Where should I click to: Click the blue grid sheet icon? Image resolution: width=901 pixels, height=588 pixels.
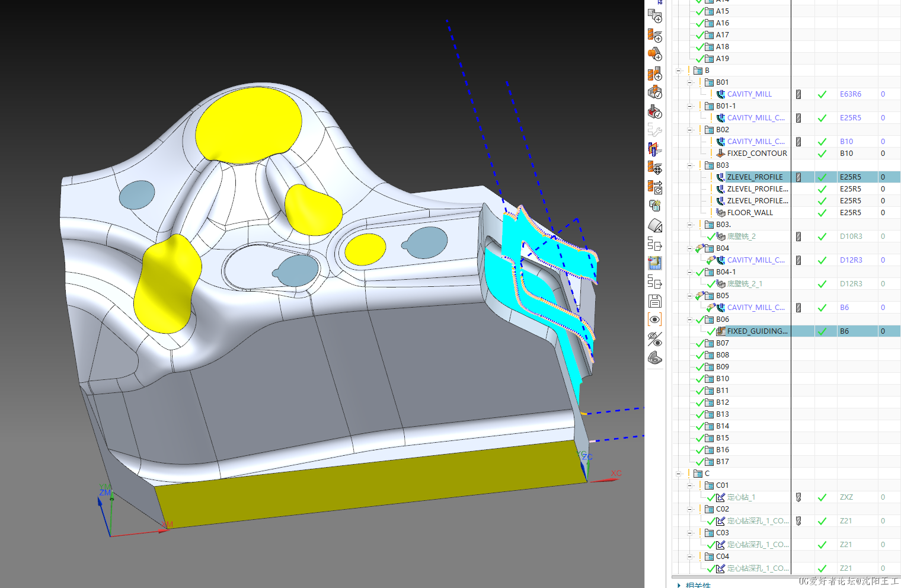point(654,263)
